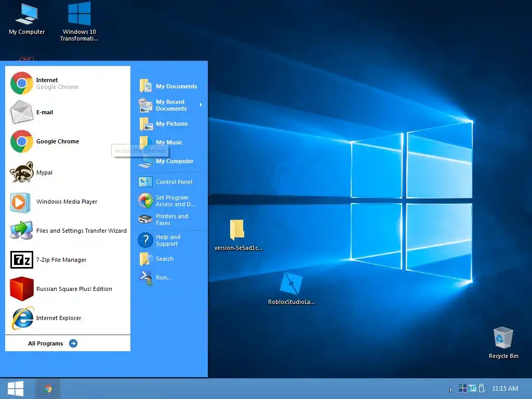The image size is (532, 399).
Task: Show All Programs list
Action: [x=52, y=343]
